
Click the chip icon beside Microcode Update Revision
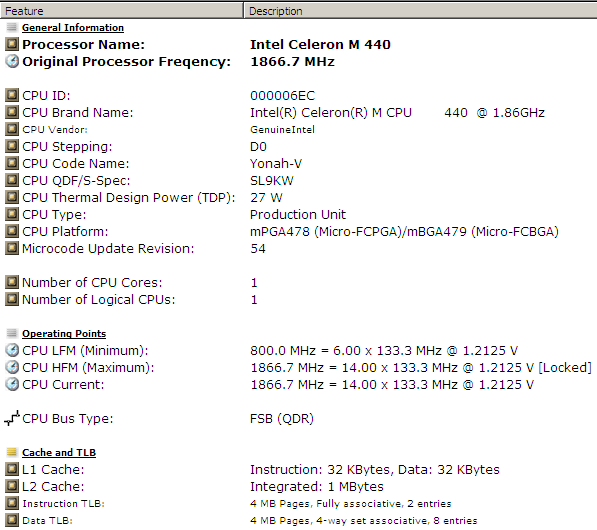click(12, 248)
